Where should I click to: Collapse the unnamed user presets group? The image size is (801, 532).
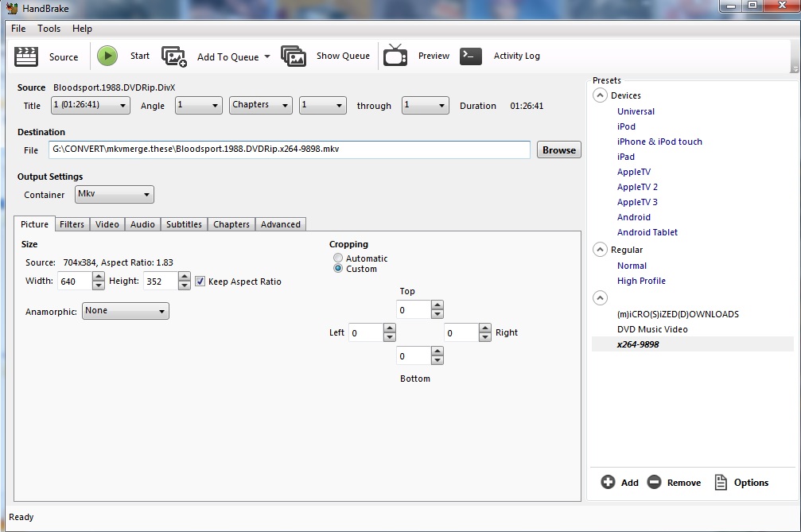click(x=601, y=297)
